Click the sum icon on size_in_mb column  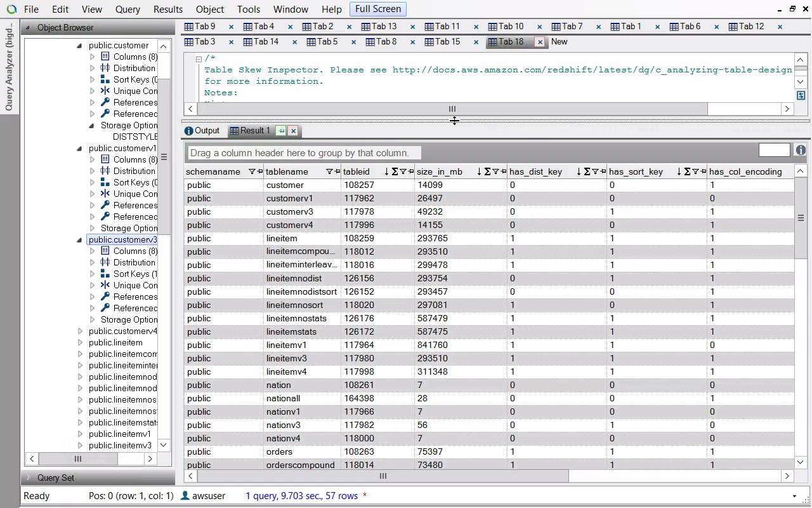coord(487,171)
